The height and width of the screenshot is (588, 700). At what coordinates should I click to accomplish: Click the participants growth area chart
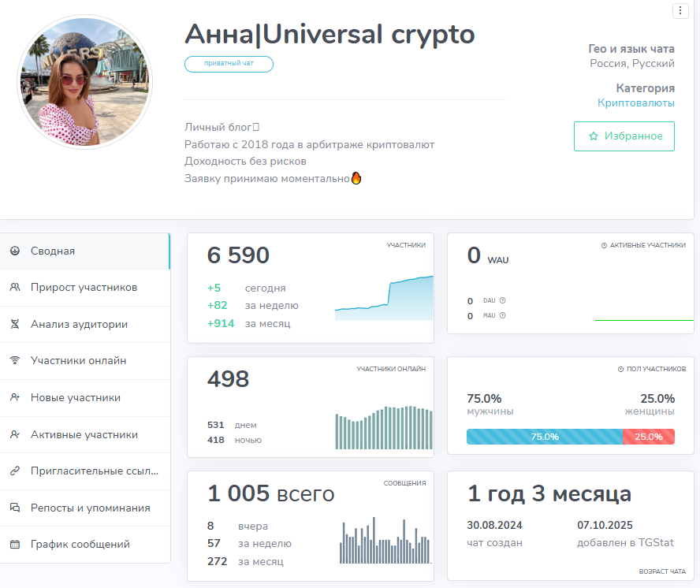(x=384, y=298)
